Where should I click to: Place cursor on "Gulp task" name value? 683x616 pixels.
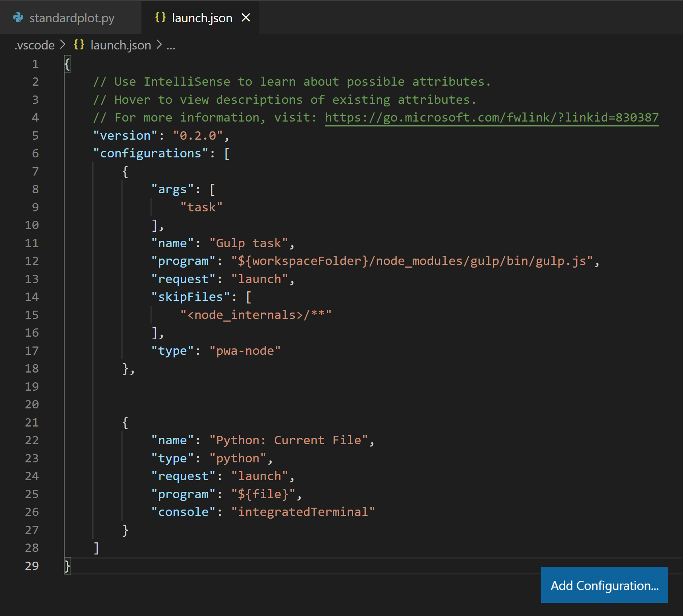point(249,243)
